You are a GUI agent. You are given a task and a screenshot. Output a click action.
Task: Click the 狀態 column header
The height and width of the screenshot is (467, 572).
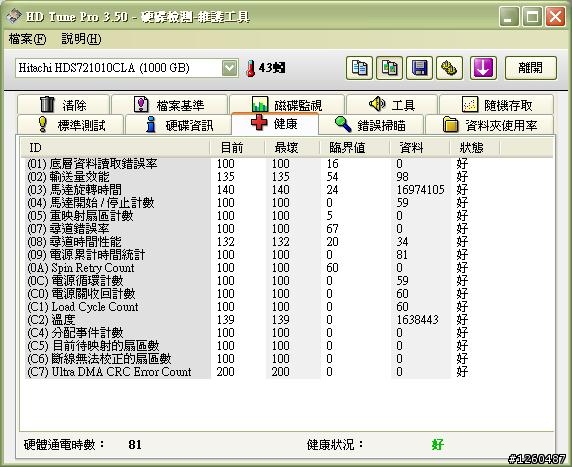click(475, 148)
